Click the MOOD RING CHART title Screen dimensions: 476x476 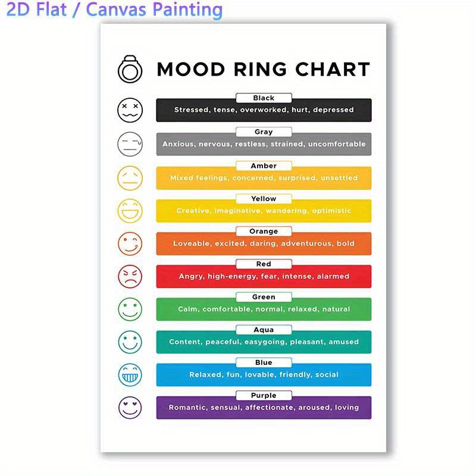(x=263, y=69)
